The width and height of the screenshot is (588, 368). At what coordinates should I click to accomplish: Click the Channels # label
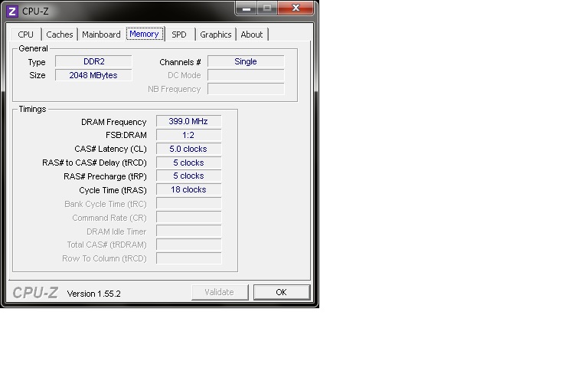pyautogui.click(x=180, y=62)
